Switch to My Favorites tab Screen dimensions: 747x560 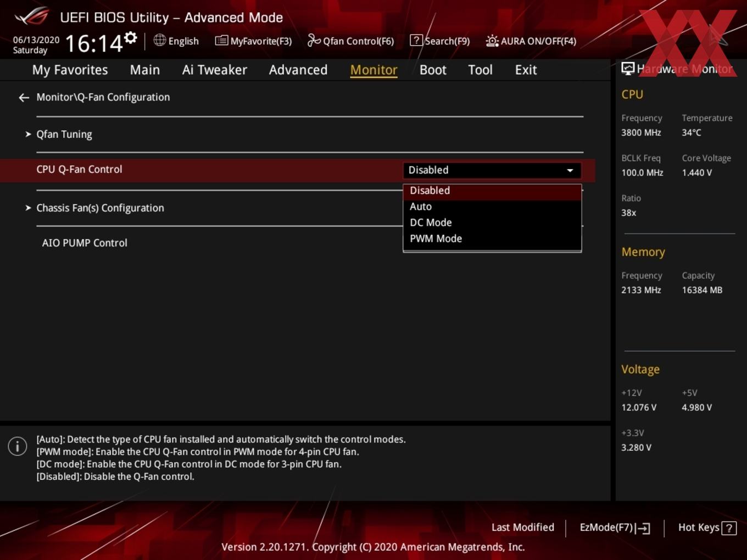coord(70,70)
